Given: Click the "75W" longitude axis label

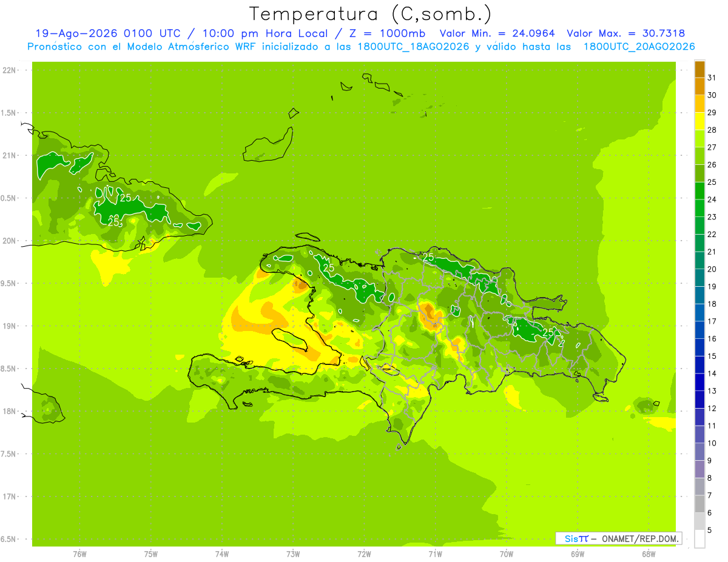Looking at the screenshot, I should [x=151, y=554].
